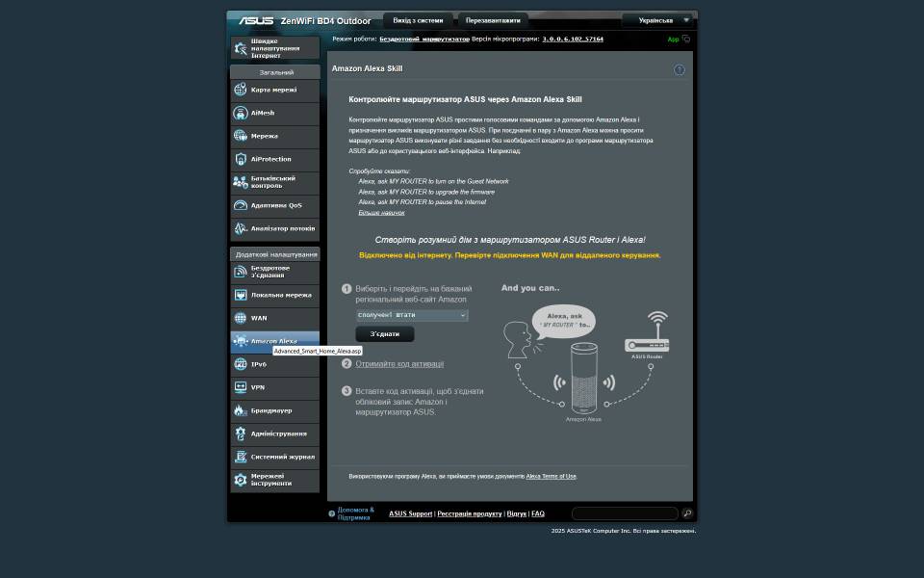Select the Adaptive QoS icon in sidebar
The image size is (924, 578).
(241, 205)
